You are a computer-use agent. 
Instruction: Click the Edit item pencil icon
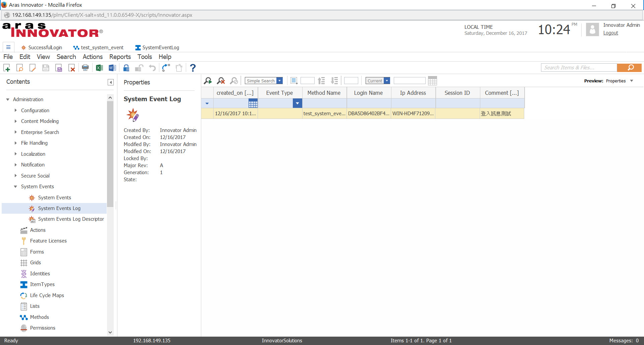click(x=33, y=68)
